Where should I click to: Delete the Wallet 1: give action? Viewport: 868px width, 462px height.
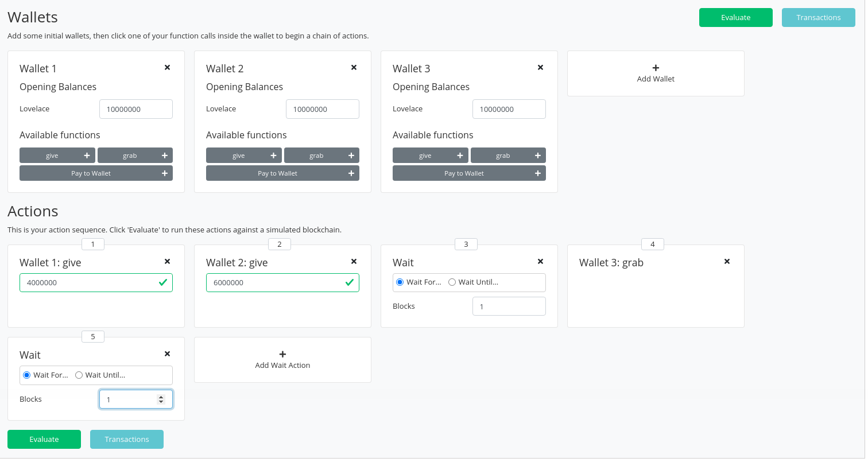pos(167,262)
